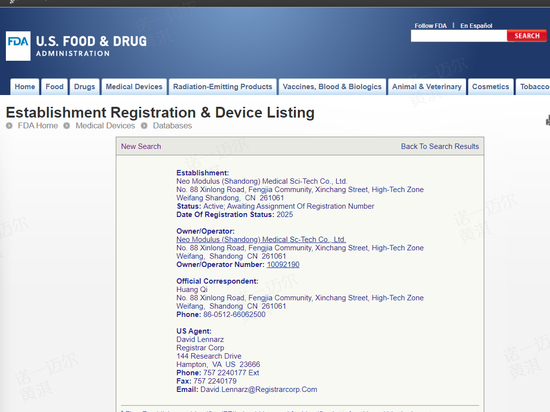550x412 pixels.
Task: Open the Food tab
Action: click(54, 87)
